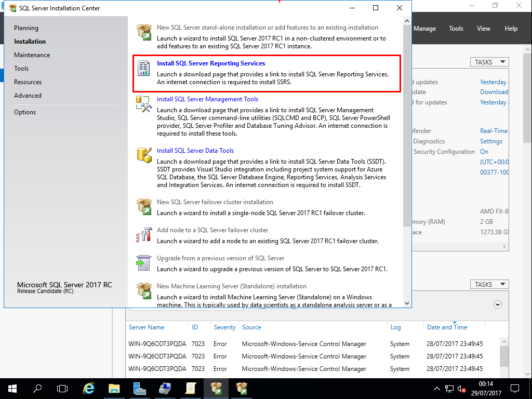Open File Explorer from the taskbar
The width and height of the screenshot is (532, 399).
(114, 388)
